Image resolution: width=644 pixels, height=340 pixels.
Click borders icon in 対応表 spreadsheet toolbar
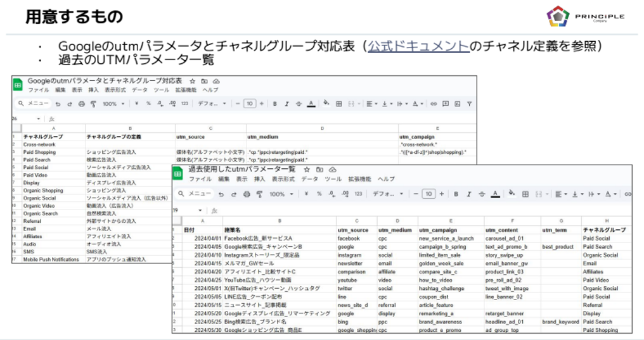pyautogui.click(x=339, y=104)
